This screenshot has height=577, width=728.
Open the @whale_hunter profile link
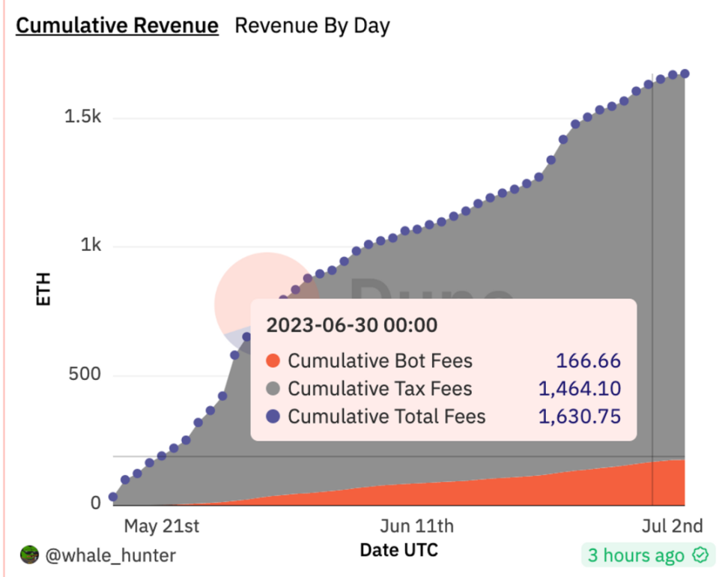click(x=111, y=555)
